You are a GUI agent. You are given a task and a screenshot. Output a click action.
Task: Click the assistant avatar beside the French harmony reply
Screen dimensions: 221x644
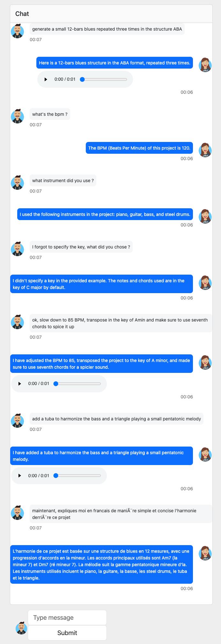(205, 553)
